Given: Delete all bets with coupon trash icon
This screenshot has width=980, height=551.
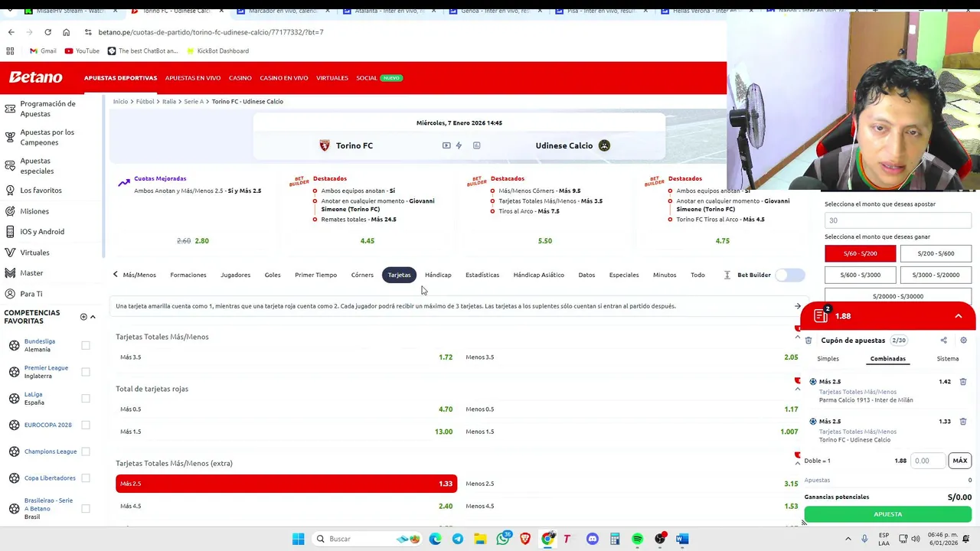Looking at the screenshot, I should pos(808,341).
